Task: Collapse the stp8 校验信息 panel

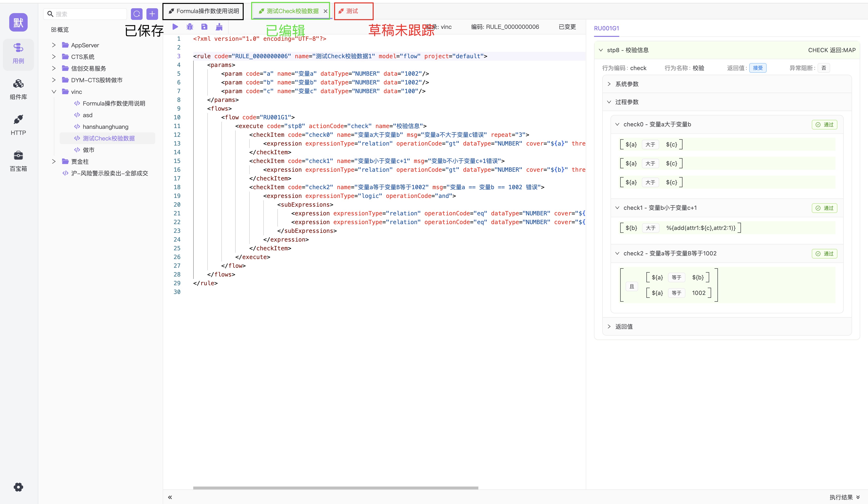Action: click(601, 50)
